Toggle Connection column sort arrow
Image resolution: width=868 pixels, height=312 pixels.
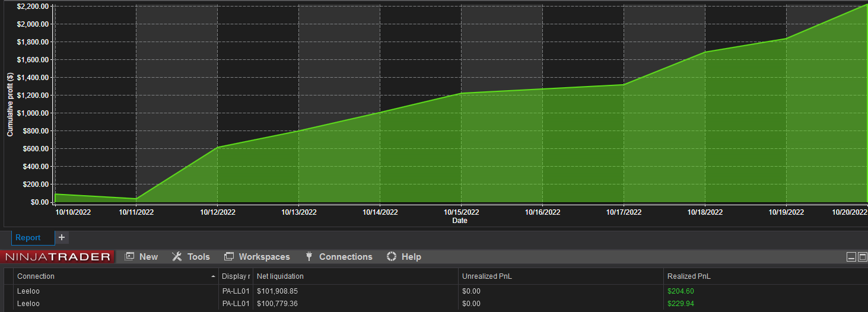pos(213,277)
